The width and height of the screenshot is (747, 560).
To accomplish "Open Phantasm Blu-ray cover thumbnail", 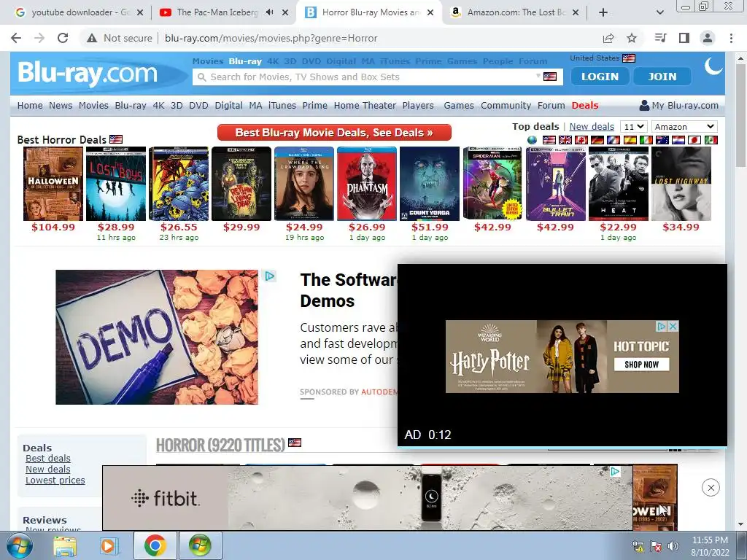I will click(x=367, y=184).
